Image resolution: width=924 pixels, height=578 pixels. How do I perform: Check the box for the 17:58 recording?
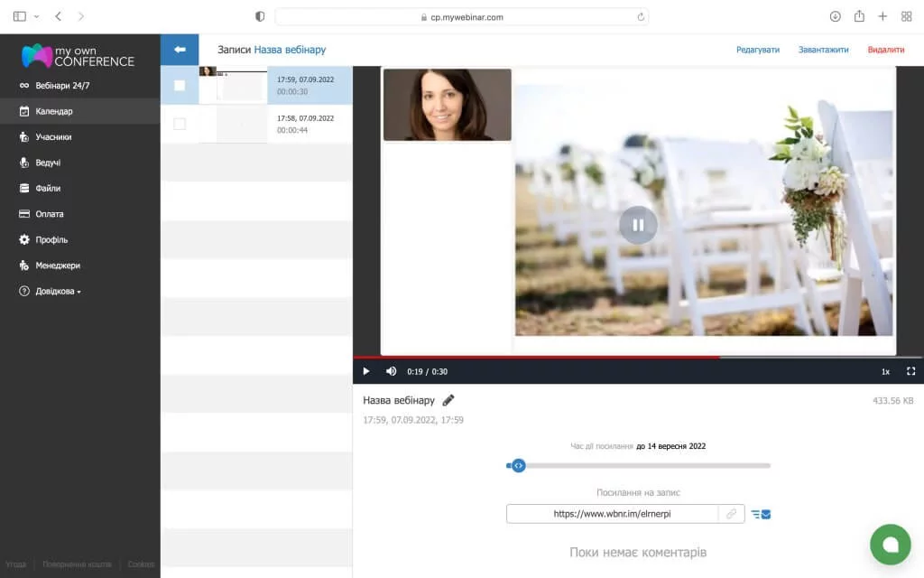[180, 124]
